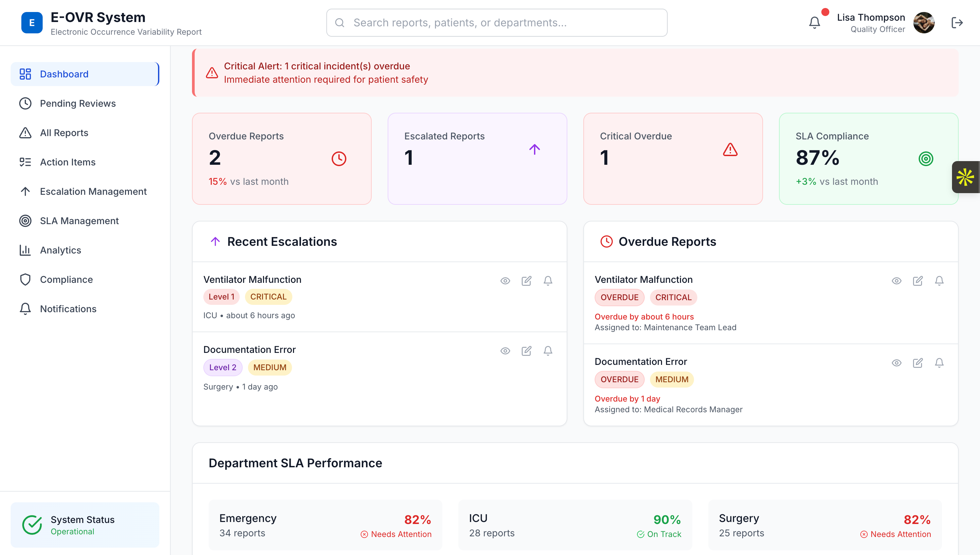Open the Compliance menu item
Viewport: 980px width, 555px height.
pyautogui.click(x=66, y=280)
